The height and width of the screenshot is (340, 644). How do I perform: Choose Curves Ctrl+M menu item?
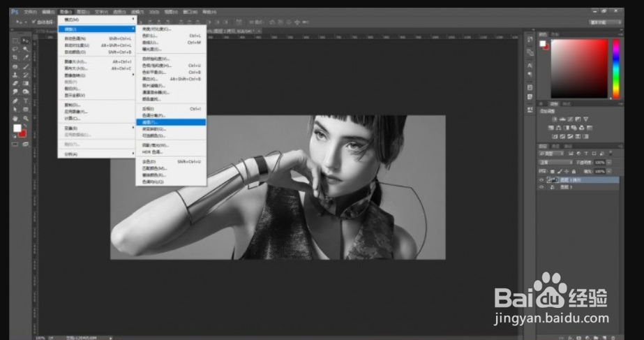point(171,43)
